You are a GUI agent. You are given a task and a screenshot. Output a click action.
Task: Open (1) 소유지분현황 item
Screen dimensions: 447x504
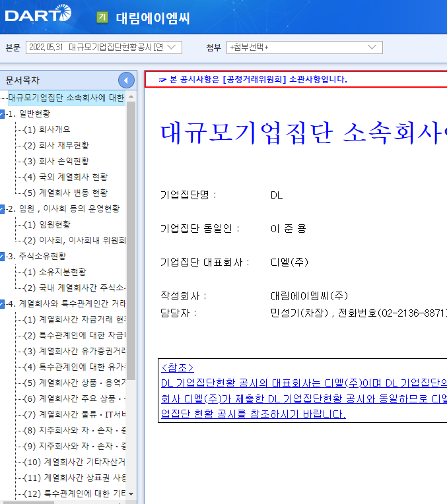tap(55, 272)
